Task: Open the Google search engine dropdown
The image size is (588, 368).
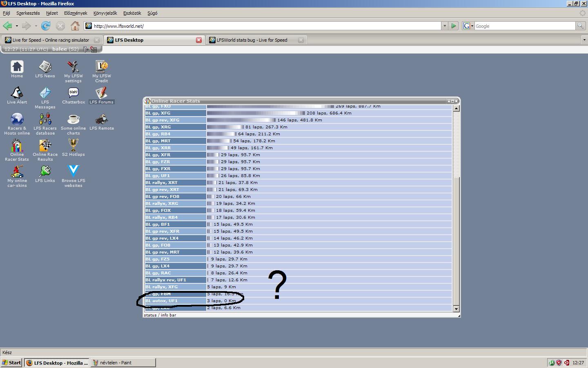Action: (x=468, y=26)
